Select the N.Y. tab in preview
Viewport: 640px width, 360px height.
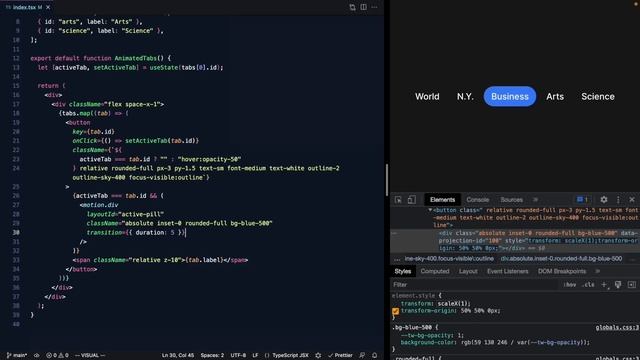465,97
